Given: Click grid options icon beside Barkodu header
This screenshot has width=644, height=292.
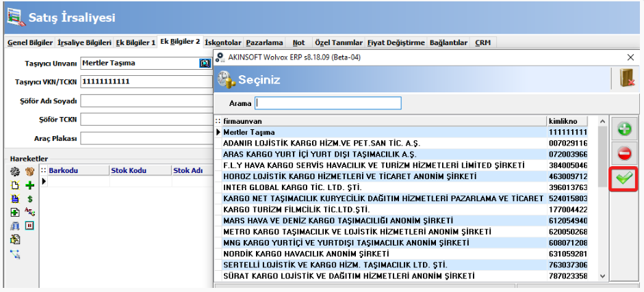Looking at the screenshot, I should pos(44,170).
